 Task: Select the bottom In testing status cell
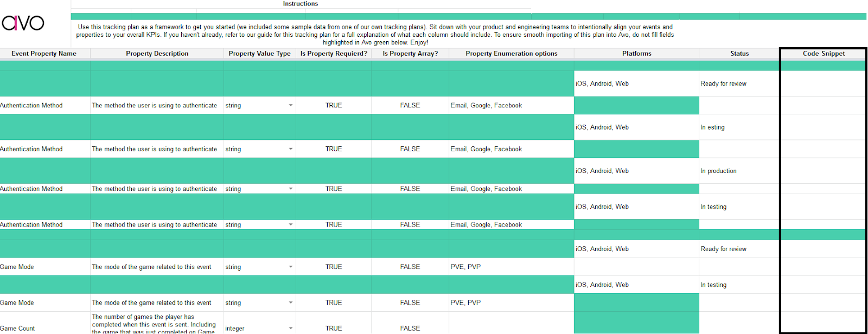739,285
